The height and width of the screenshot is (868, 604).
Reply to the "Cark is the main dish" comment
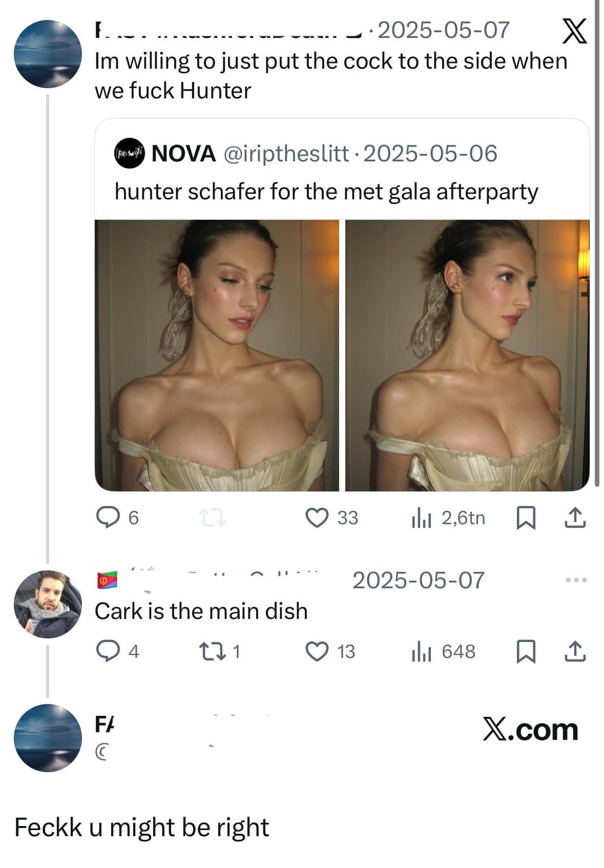pos(107,651)
